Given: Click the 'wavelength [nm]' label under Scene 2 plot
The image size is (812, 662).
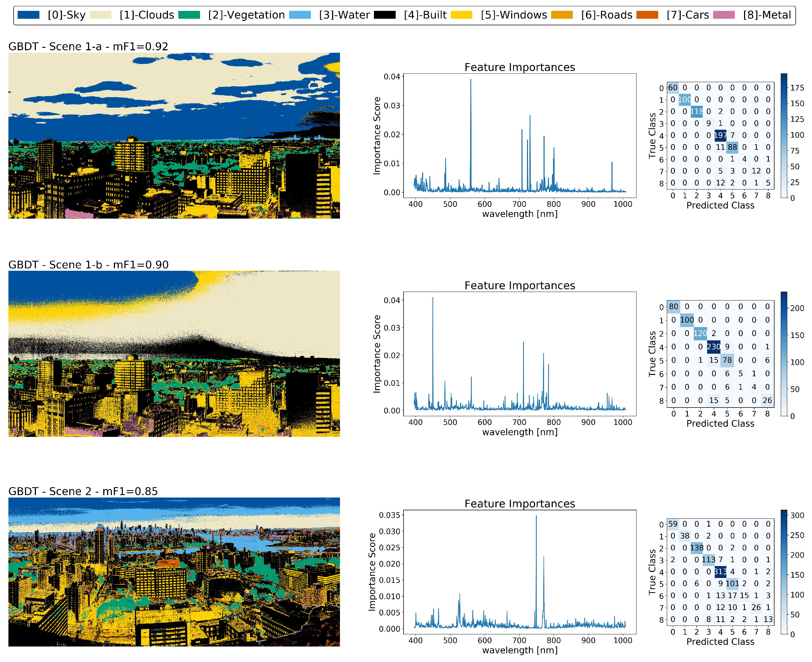Looking at the screenshot, I should click(x=520, y=650).
